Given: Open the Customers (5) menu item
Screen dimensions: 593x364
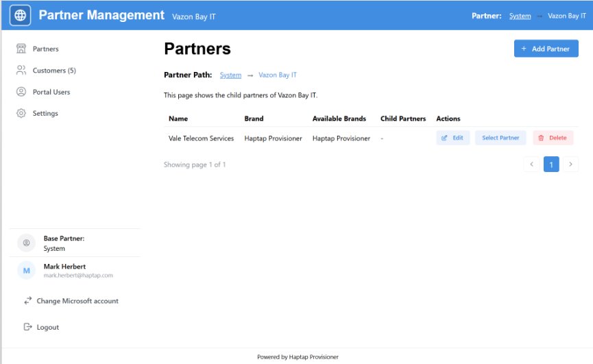Looking at the screenshot, I should coord(54,71).
